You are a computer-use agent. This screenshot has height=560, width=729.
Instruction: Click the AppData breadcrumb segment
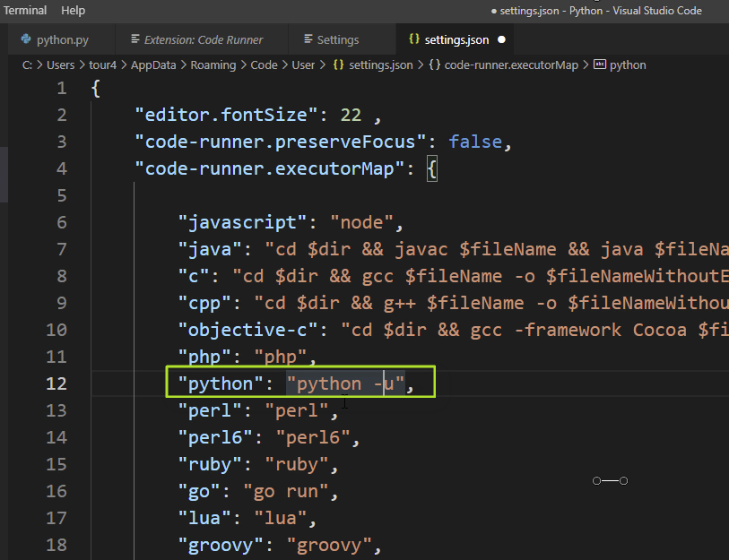pyautogui.click(x=153, y=65)
